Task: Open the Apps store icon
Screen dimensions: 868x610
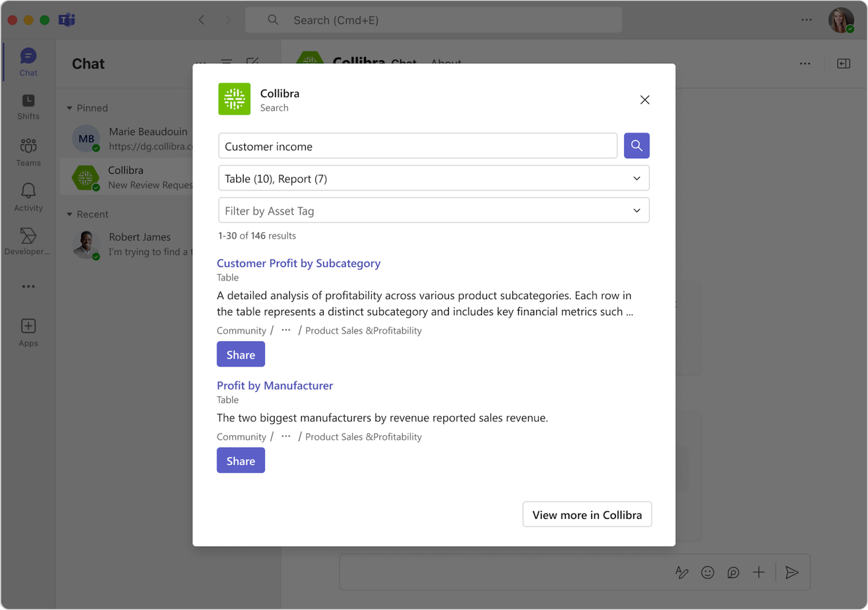Action: tap(28, 332)
